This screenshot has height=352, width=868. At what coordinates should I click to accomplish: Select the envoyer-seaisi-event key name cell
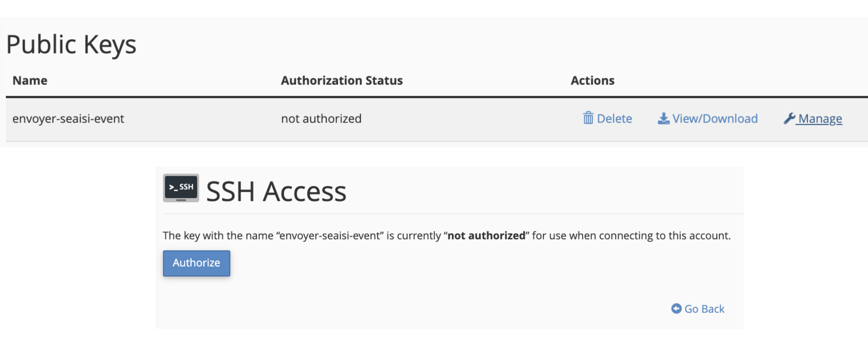click(68, 119)
